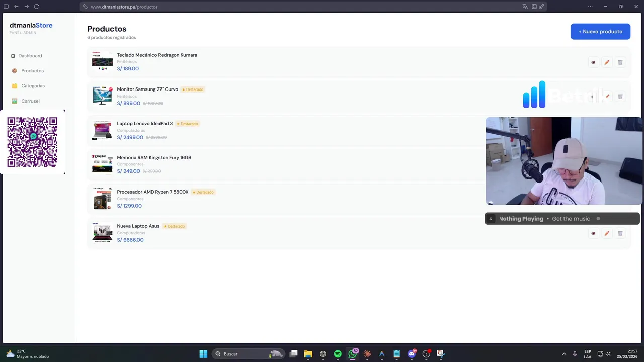Screen dimensions: 644x362
Task: Open WhatsApp from the taskbar
Action: point(353,354)
